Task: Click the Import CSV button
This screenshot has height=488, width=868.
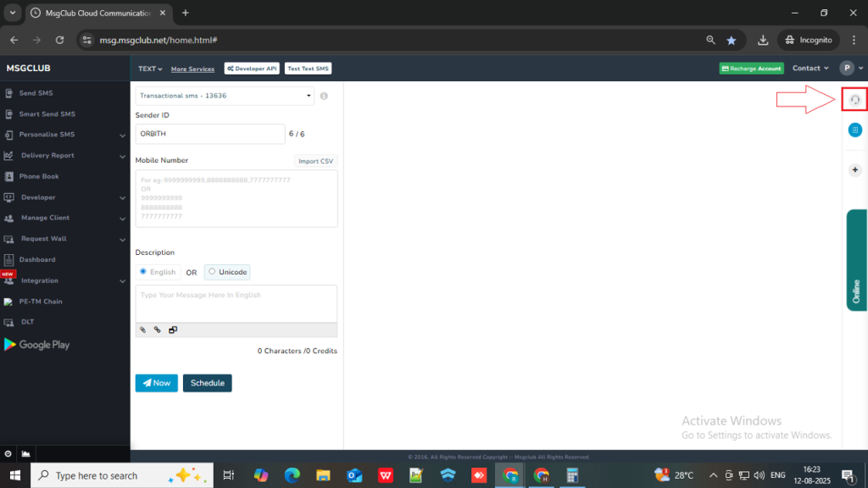Action: (x=315, y=161)
